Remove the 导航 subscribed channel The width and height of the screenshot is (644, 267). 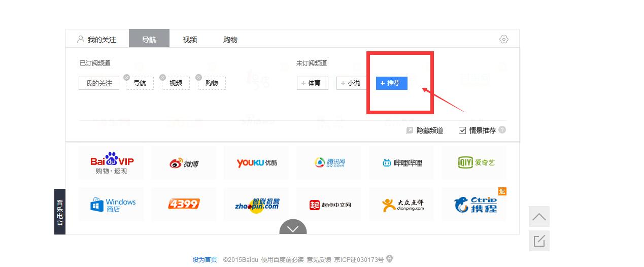tap(126, 77)
